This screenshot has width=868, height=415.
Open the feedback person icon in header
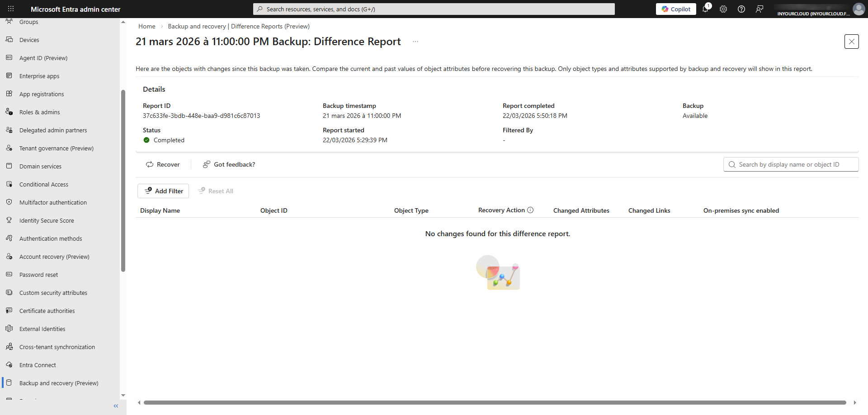tap(759, 9)
